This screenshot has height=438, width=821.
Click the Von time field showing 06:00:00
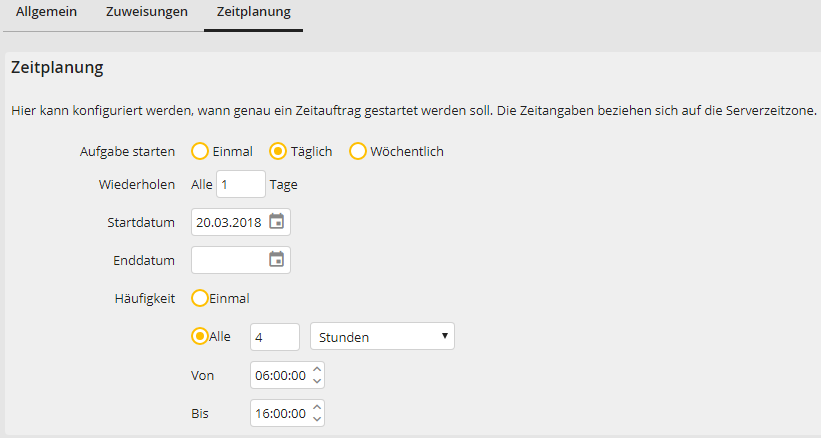point(280,376)
